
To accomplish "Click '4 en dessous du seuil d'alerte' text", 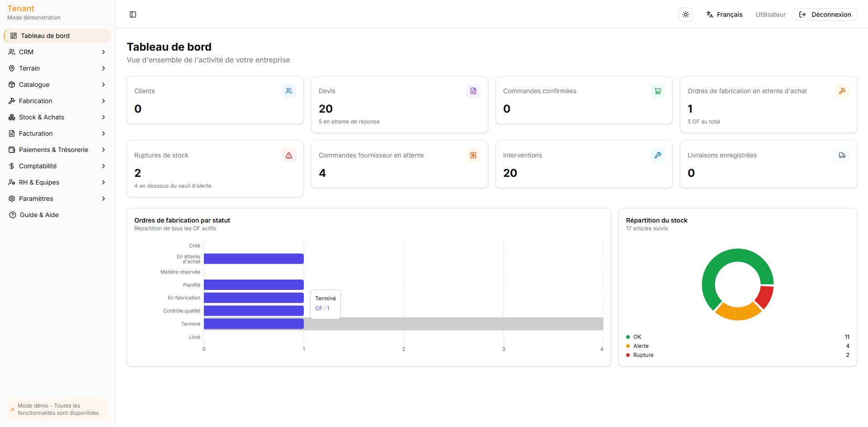I will coord(173,186).
